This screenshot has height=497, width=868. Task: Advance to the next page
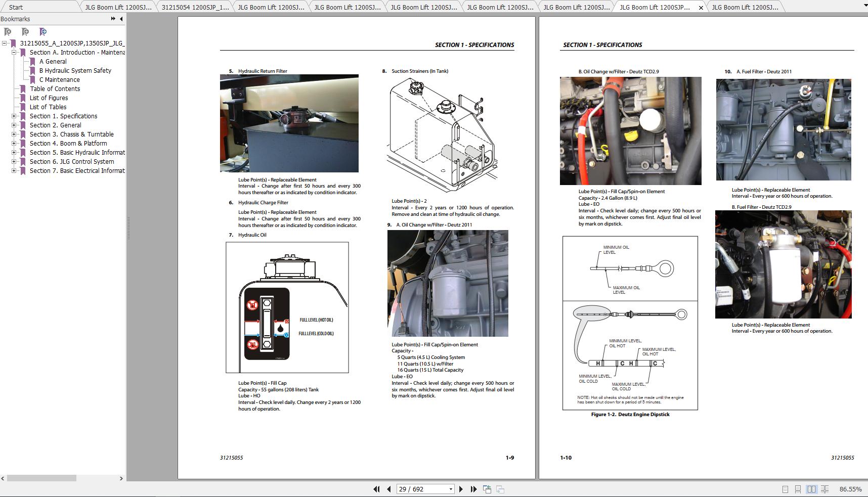point(461,489)
